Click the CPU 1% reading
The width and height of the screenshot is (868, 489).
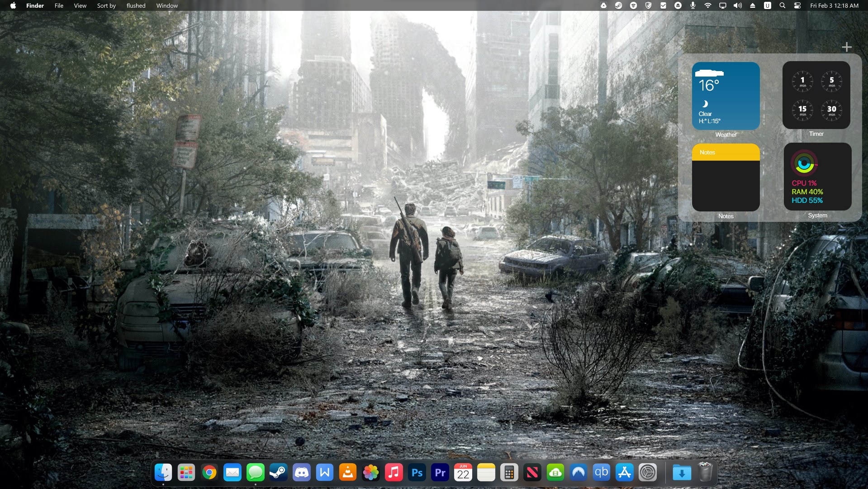pos(804,183)
